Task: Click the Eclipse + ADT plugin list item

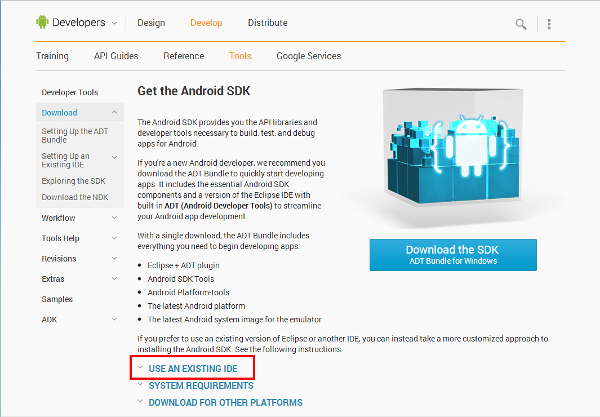Action: point(183,265)
